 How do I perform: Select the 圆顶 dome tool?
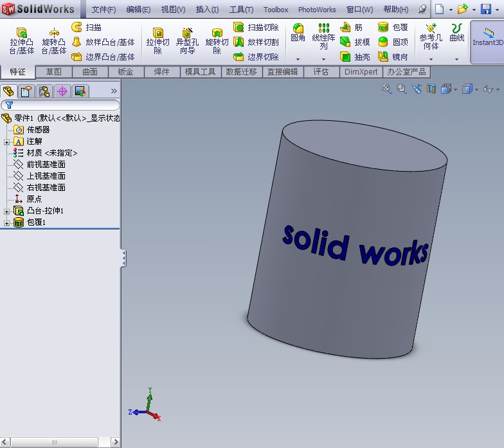pos(393,42)
